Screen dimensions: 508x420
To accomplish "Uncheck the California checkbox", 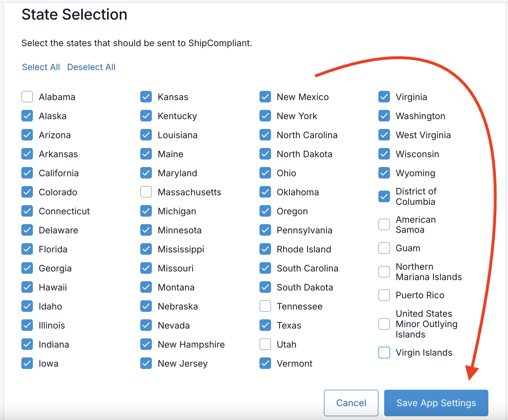I will click(x=27, y=173).
